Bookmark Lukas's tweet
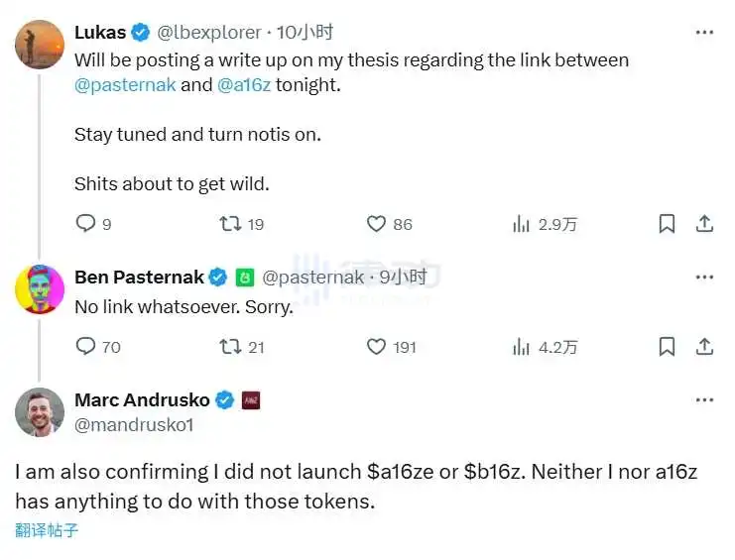The image size is (735, 560). coord(668,224)
